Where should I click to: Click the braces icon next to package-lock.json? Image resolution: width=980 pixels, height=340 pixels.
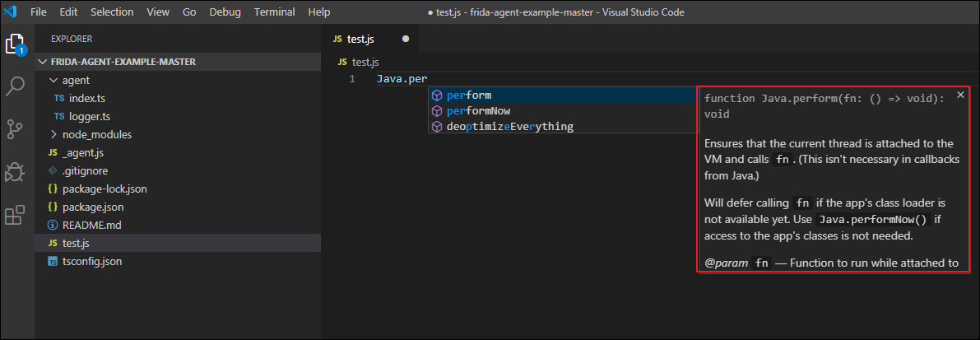(53, 189)
